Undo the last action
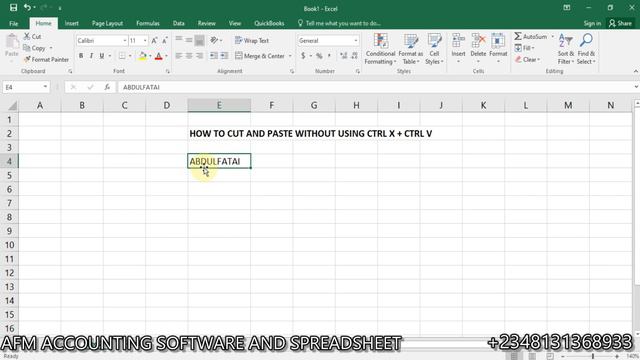 [27, 7]
